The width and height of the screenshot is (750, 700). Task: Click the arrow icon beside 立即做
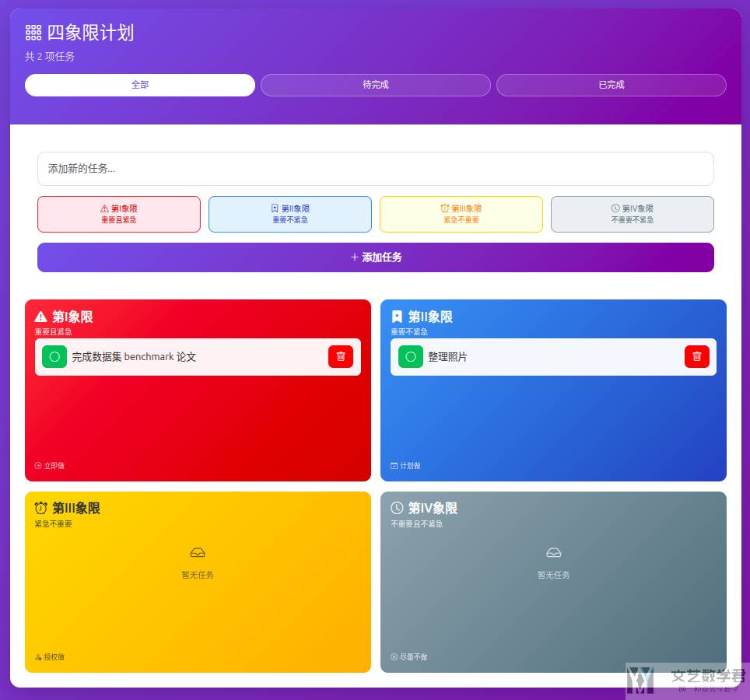[x=37, y=465]
